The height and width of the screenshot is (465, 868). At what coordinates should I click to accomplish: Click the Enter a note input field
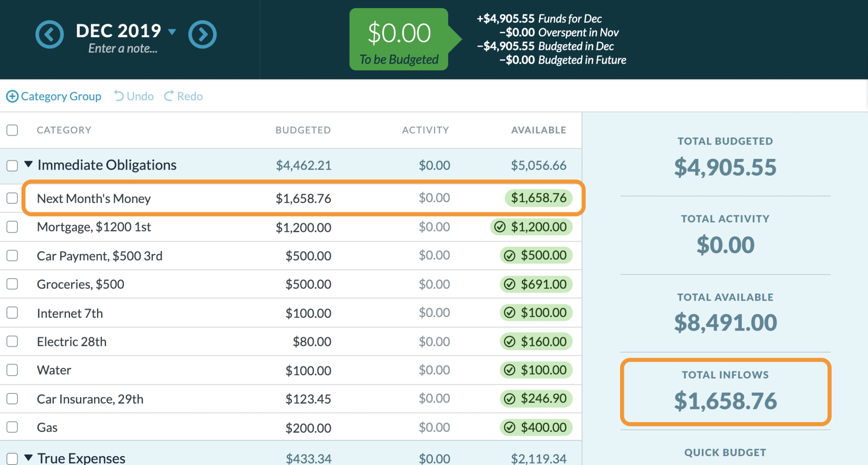pos(123,49)
